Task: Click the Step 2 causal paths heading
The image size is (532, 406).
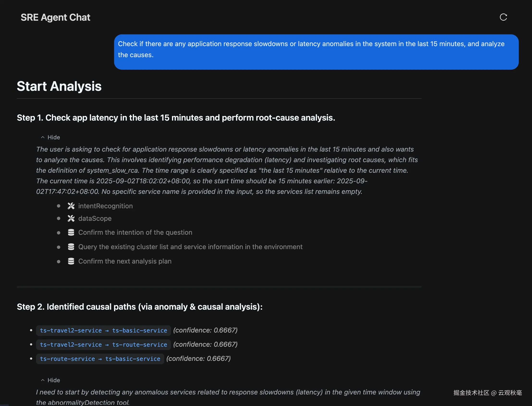Action: pos(140,307)
